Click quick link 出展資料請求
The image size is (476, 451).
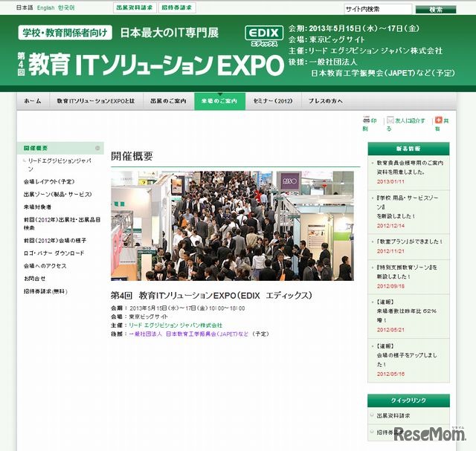393,416
